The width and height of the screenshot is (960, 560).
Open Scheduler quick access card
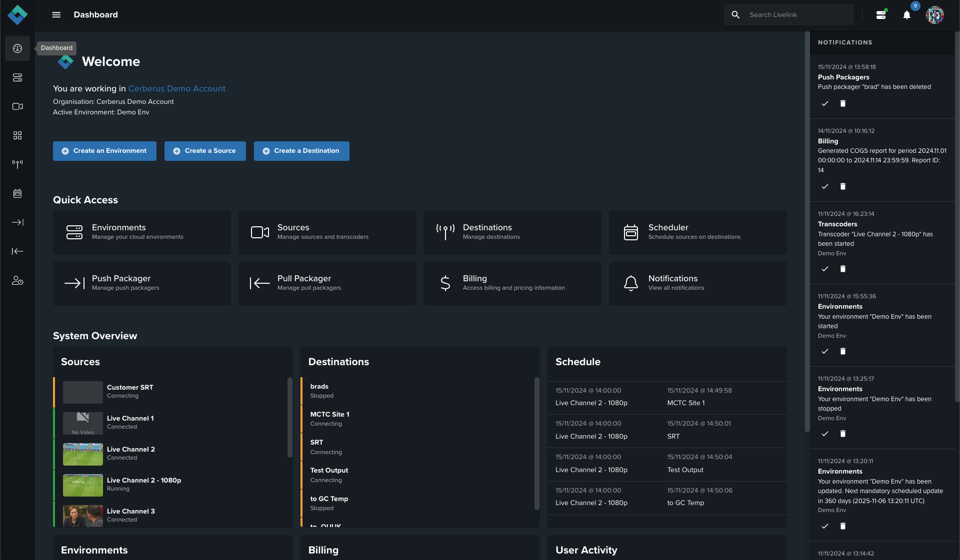[x=697, y=232]
